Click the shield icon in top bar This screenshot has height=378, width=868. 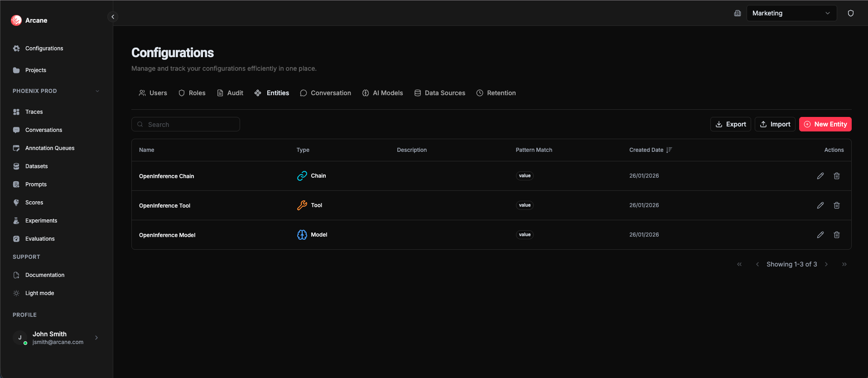850,13
